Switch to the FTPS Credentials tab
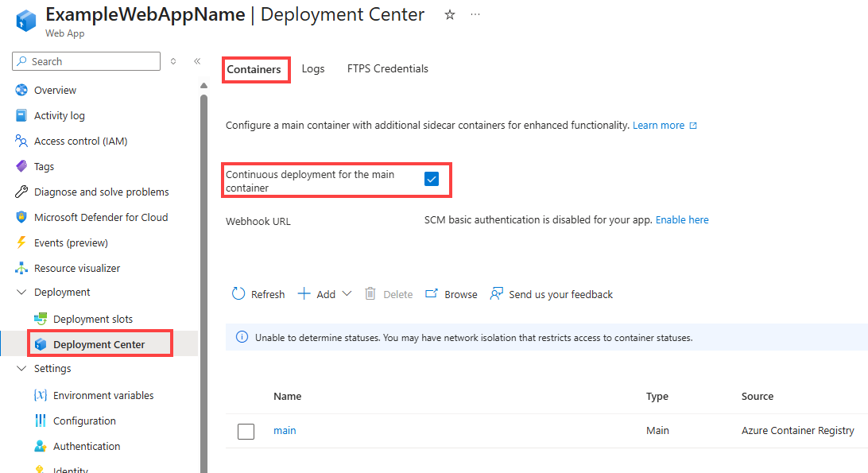Image resolution: width=868 pixels, height=473 pixels. [388, 69]
